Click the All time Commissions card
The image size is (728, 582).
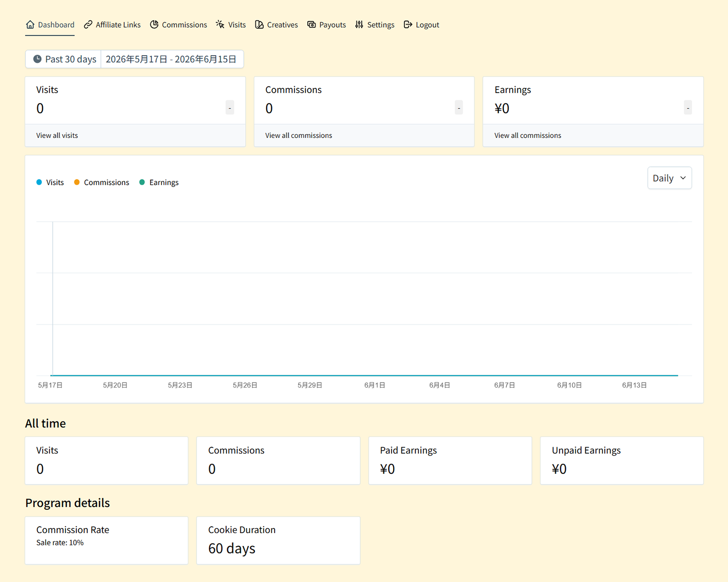(x=278, y=461)
